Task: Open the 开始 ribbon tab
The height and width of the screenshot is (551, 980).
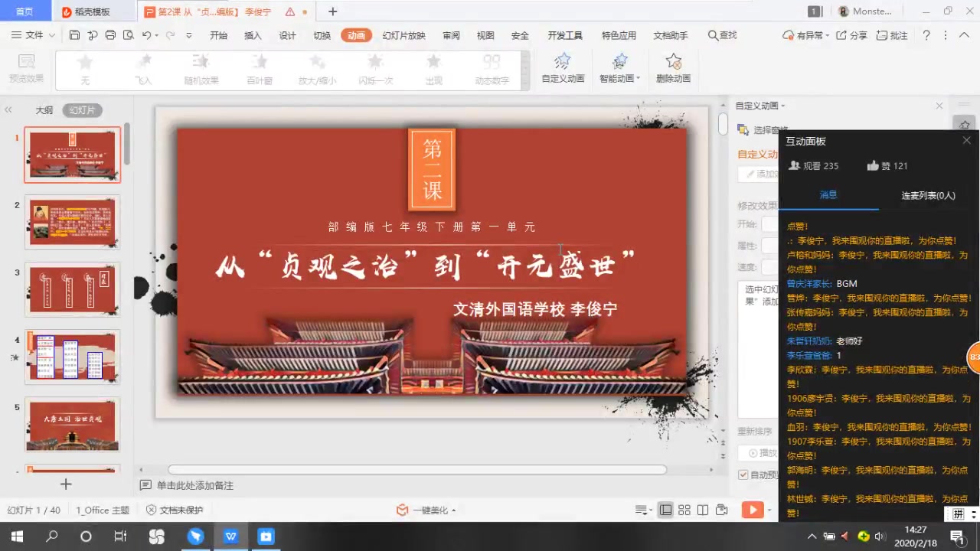Action: (x=218, y=35)
